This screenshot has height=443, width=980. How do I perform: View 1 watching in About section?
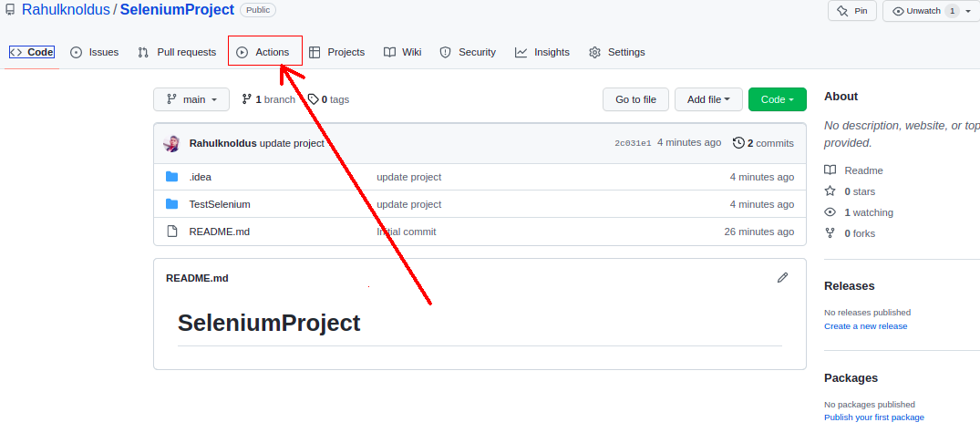(x=859, y=212)
